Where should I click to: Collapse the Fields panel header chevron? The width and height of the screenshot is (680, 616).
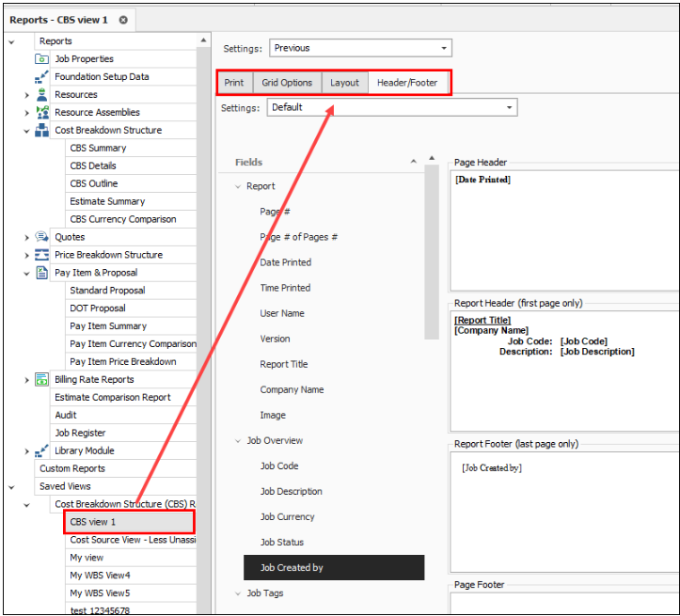(413, 163)
